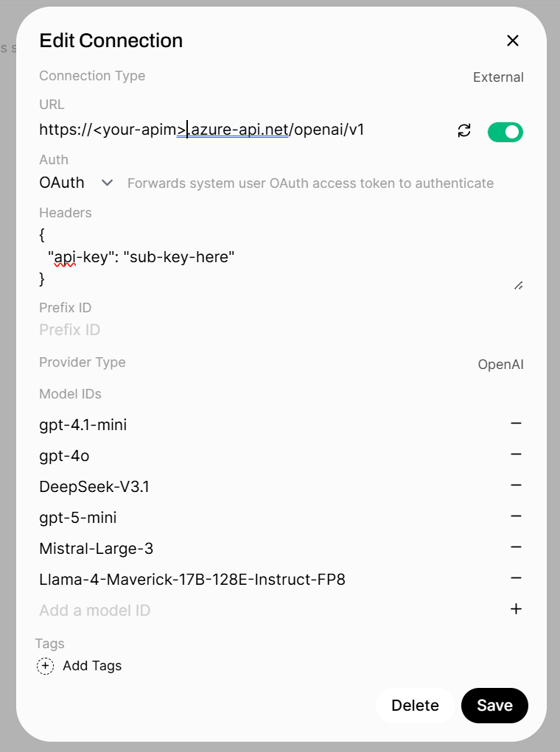Click the refresh icon beside the URL
The width and height of the screenshot is (560, 752).
point(464,131)
